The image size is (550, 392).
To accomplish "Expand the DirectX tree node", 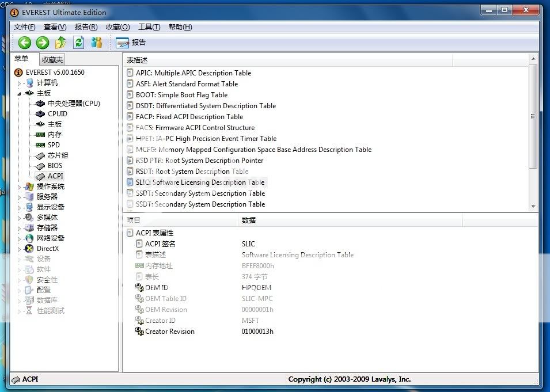I will (x=19, y=249).
